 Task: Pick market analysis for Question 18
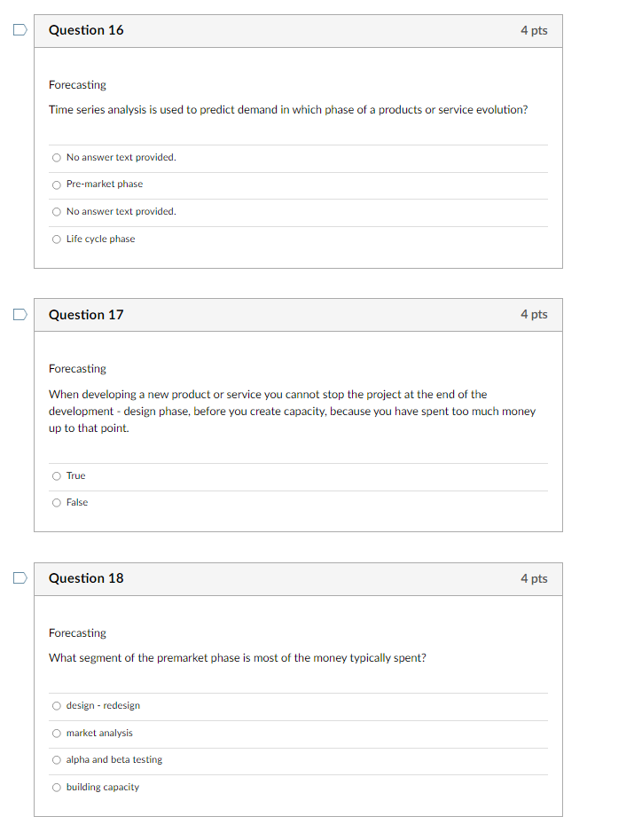tap(56, 733)
